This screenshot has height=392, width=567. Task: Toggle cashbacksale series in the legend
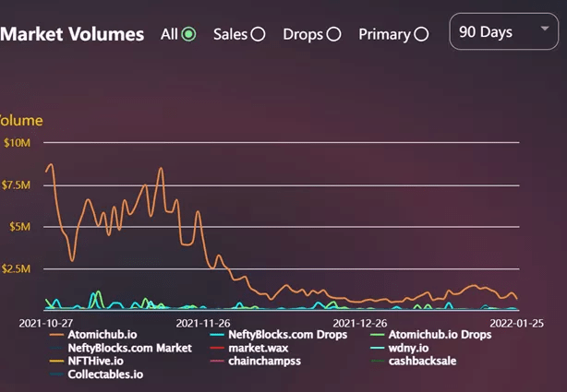click(x=422, y=361)
